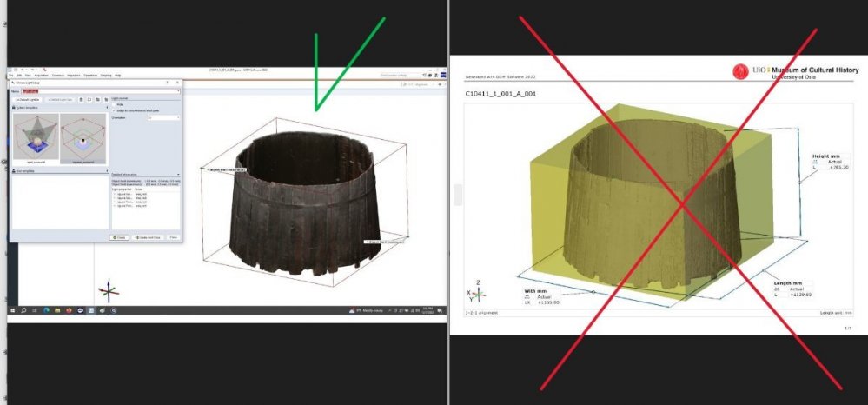Open Firefox from taskbar
Screen dimensions: 868x405
click(x=69, y=311)
